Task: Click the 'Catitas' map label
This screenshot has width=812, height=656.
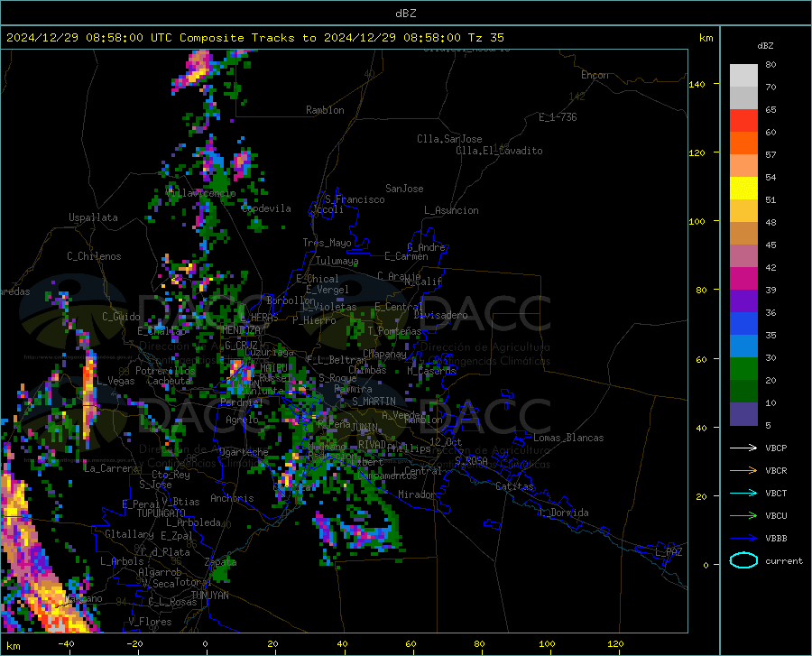Action: tap(514, 486)
